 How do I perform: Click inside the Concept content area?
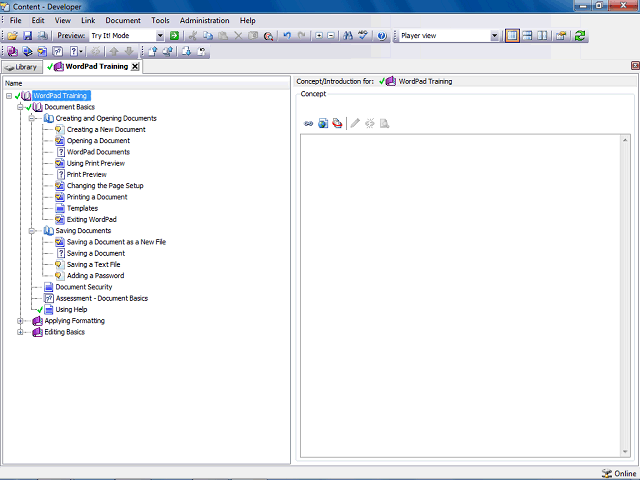[x=461, y=296]
